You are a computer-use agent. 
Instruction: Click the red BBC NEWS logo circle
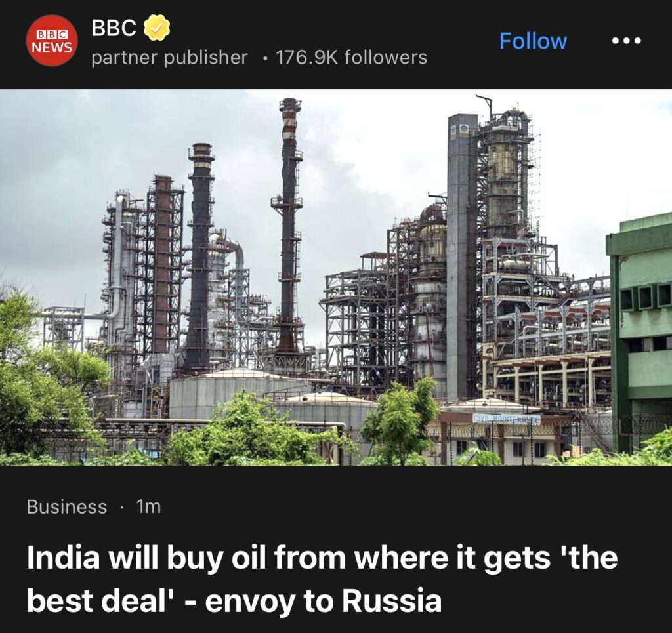[52, 41]
